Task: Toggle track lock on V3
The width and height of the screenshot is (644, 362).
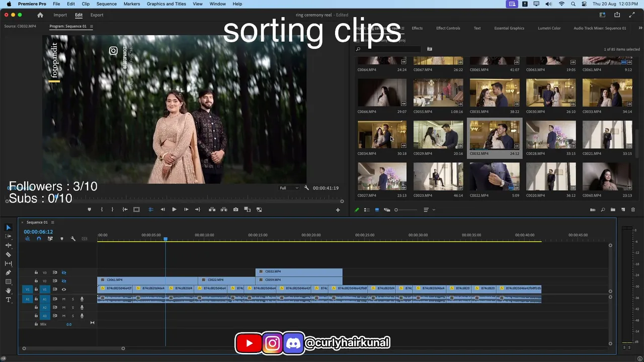Action: [36, 273]
